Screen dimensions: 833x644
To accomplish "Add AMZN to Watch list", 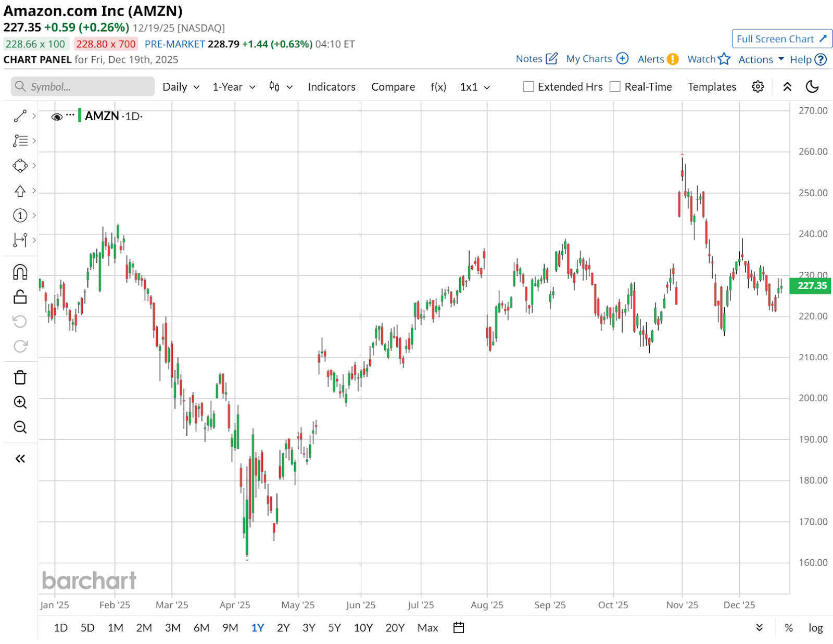I will (x=709, y=59).
